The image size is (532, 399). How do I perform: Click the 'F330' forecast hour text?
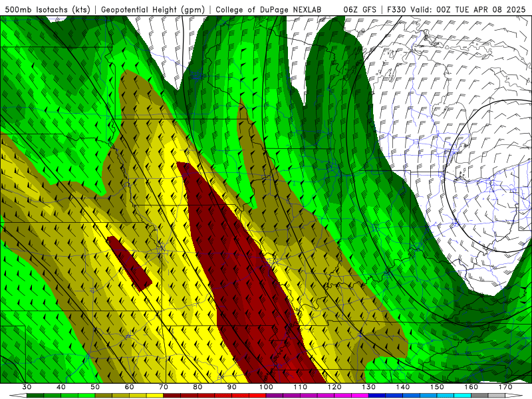396,9
